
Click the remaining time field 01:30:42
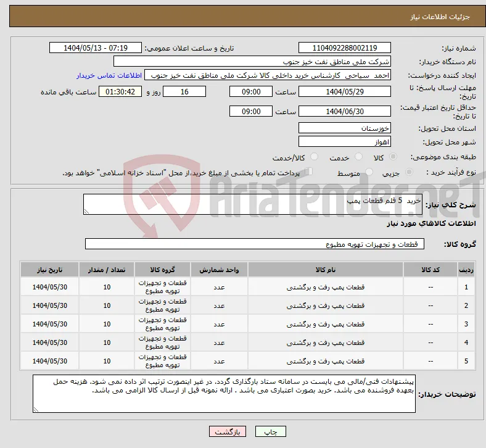pos(120,91)
